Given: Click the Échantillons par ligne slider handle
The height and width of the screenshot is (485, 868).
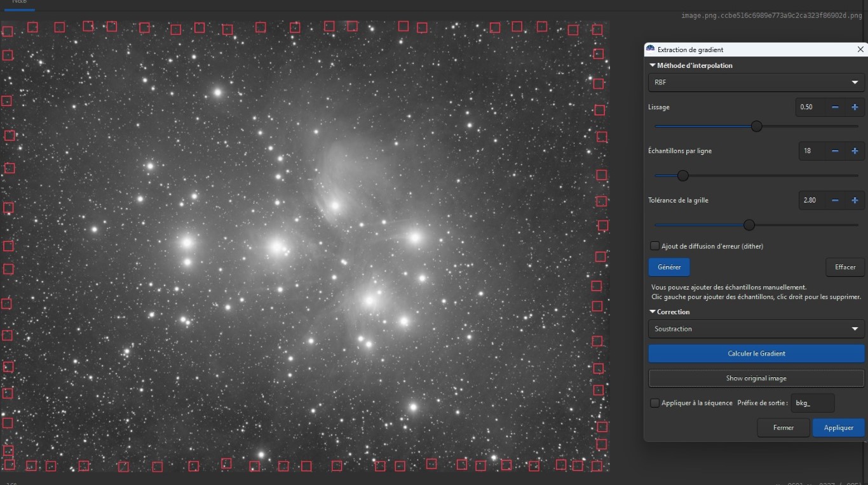Looking at the screenshot, I should tap(682, 175).
